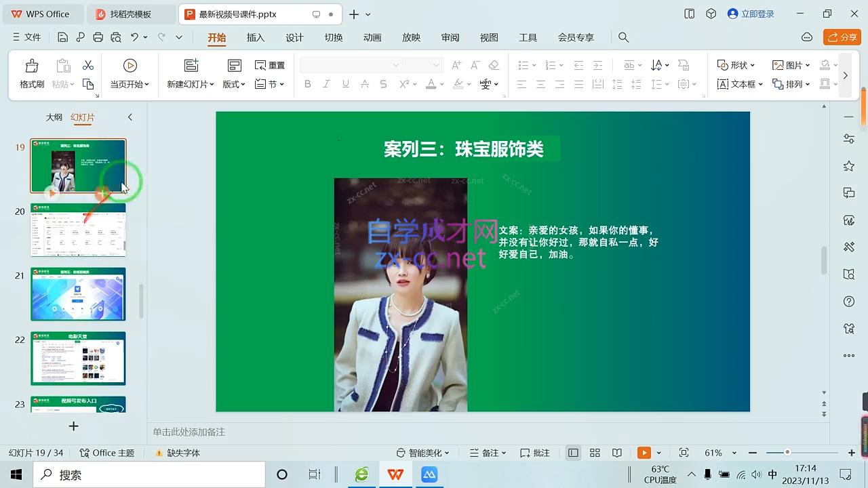
Task: Collapse the slide thumbnail panel
Action: pos(130,117)
